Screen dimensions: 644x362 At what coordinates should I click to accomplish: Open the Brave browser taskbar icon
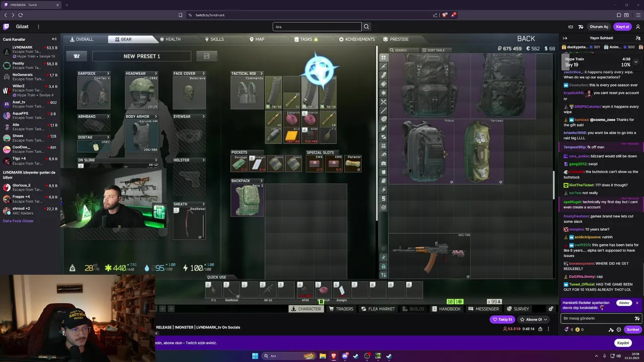pyautogui.click(x=333, y=356)
